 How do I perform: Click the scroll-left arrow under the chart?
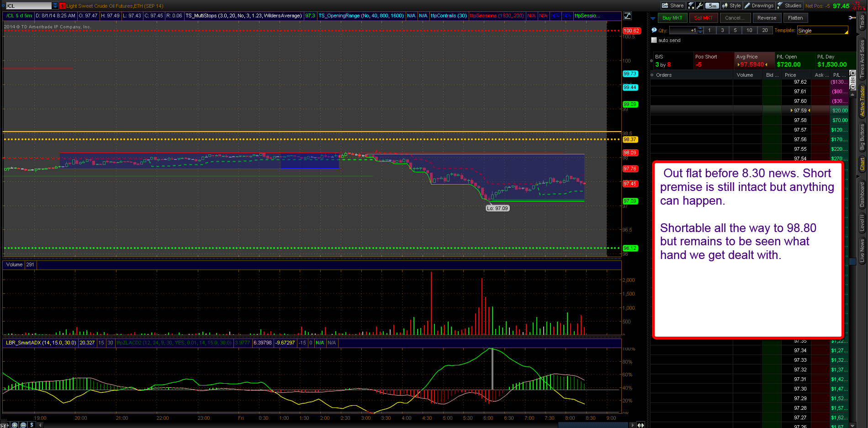[40, 425]
